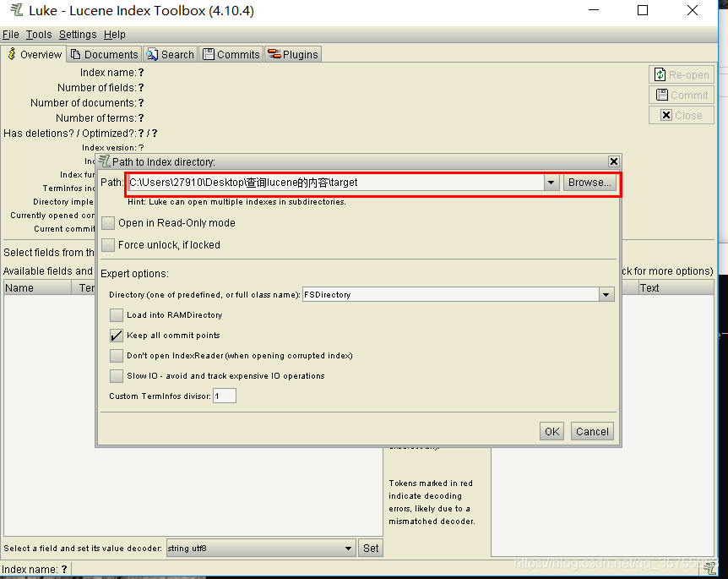Click the 'Number of terms:' label

tap(96, 118)
